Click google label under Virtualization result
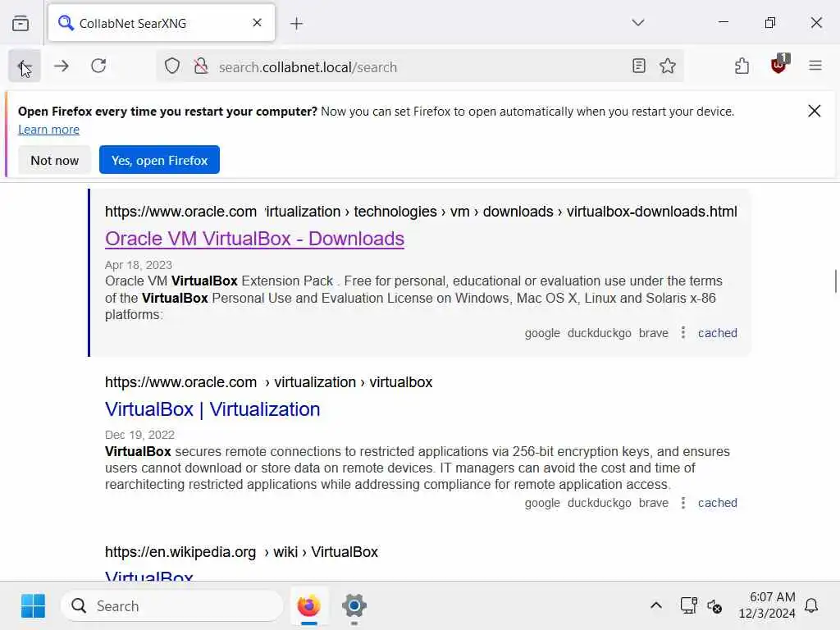 tap(542, 503)
